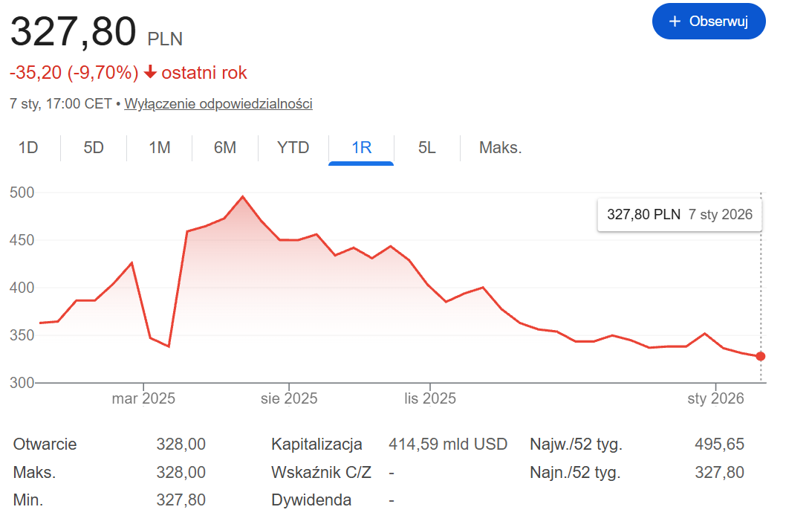
Task: Click the chart peak near 500
Action: pyautogui.click(x=242, y=197)
